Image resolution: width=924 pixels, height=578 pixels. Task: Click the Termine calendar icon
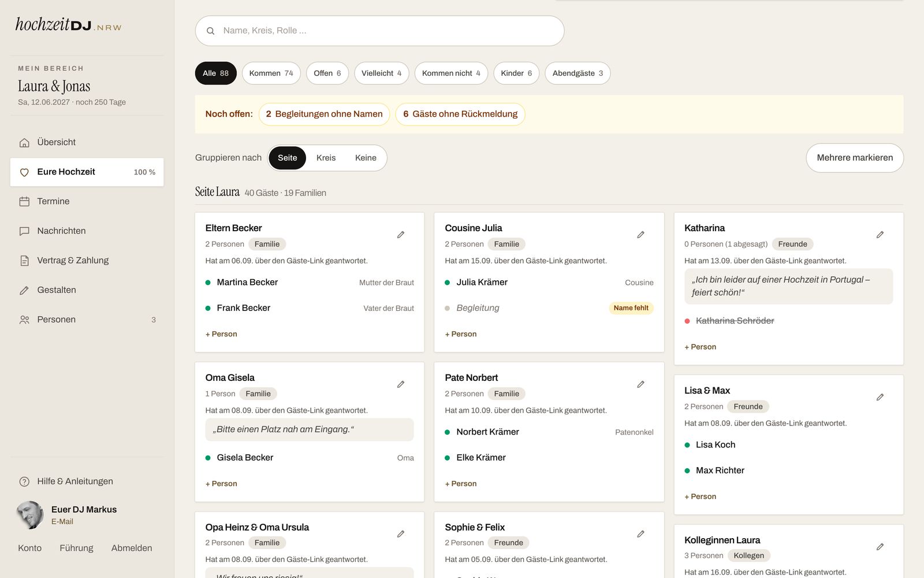pos(24,202)
